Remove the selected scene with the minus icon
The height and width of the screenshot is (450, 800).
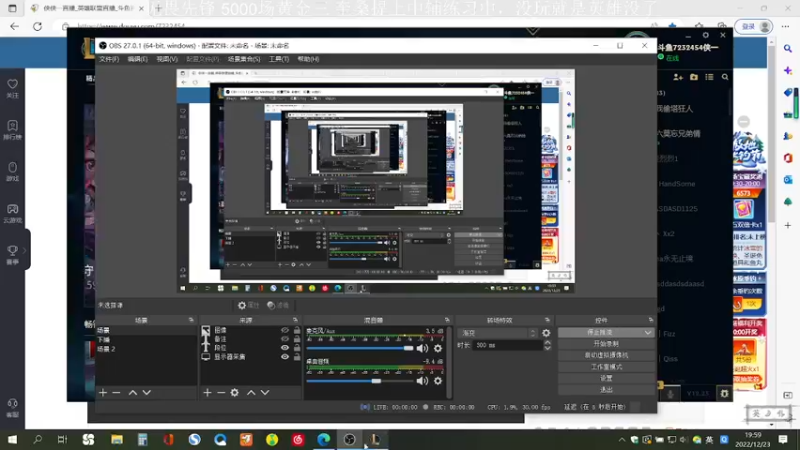pyautogui.click(x=116, y=392)
